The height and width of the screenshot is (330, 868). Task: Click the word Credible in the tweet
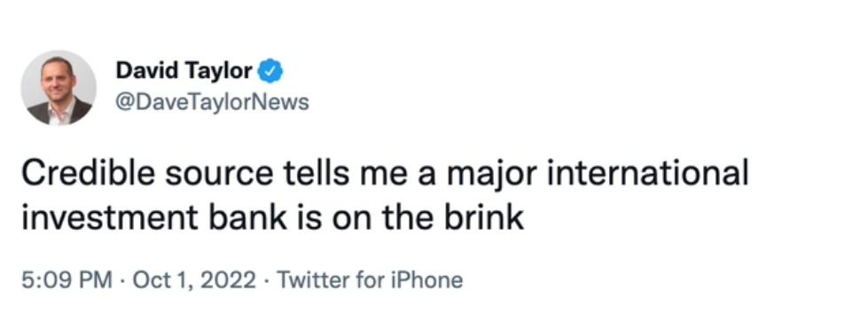[x=88, y=173]
